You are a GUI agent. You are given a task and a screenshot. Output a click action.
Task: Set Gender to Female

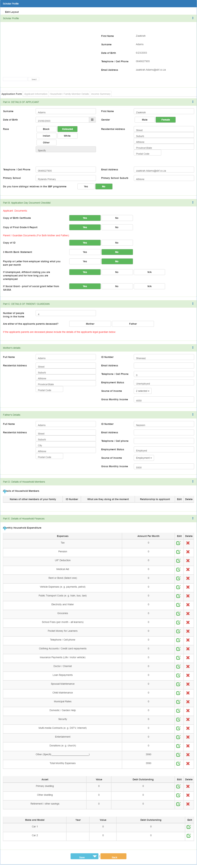coord(165,120)
